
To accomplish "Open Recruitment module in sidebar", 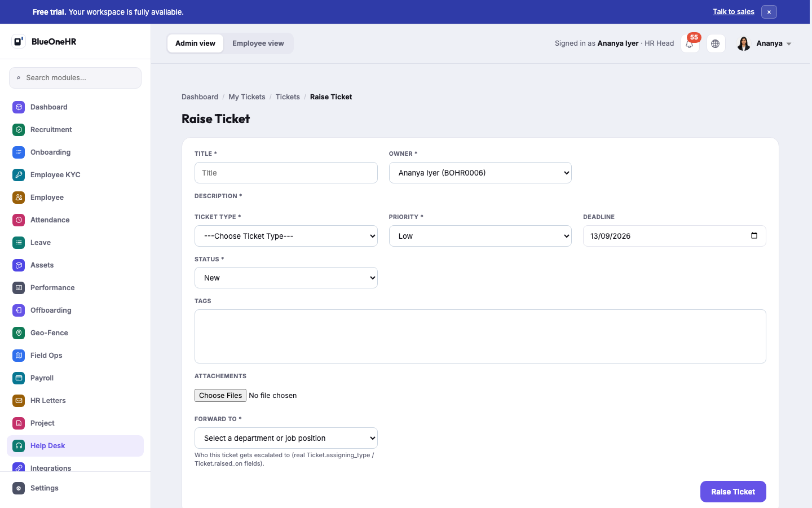I will pos(75,129).
